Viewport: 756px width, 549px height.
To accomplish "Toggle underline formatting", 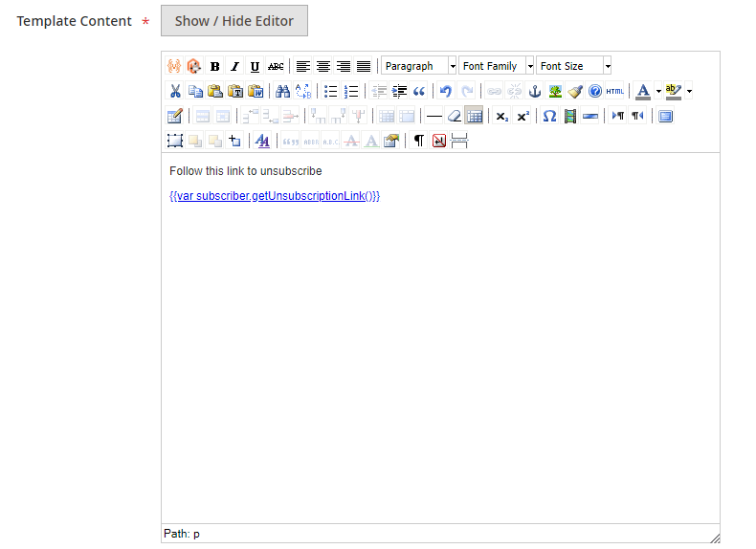I will coord(256,66).
